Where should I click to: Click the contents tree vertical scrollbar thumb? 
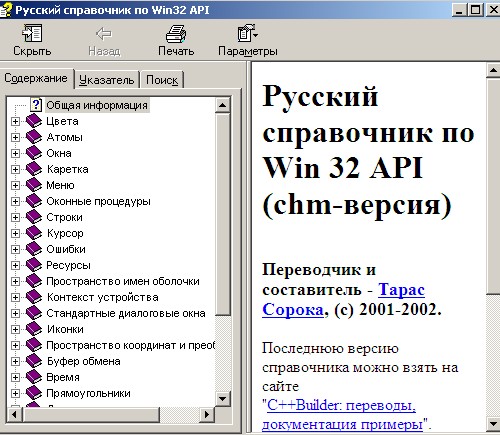click(222, 214)
